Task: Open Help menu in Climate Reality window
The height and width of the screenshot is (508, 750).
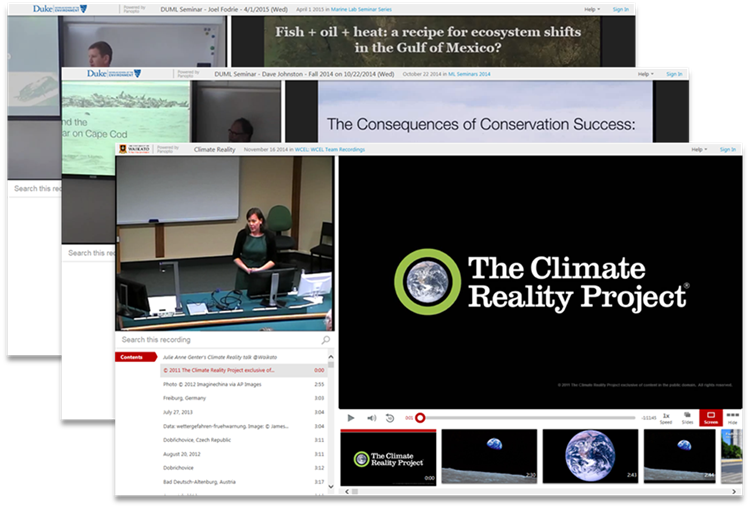Action: point(699,150)
